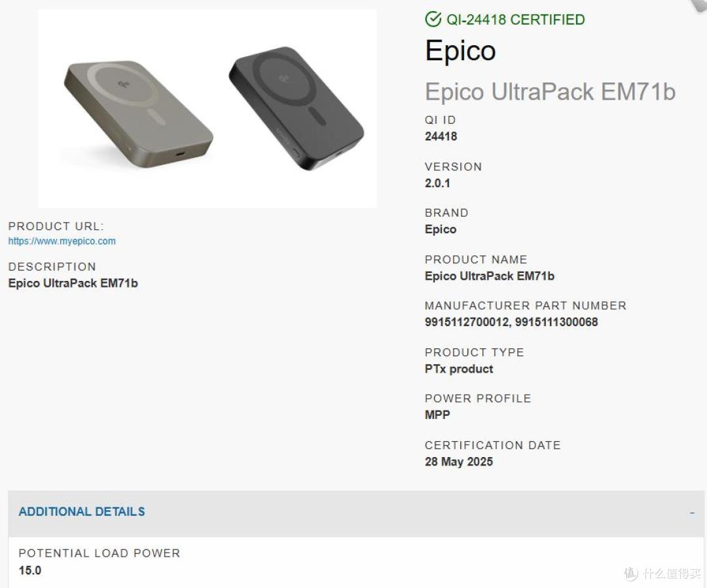Viewport: 707px width, 588px height.
Task: Click the PTx product type value
Action: [459, 369]
